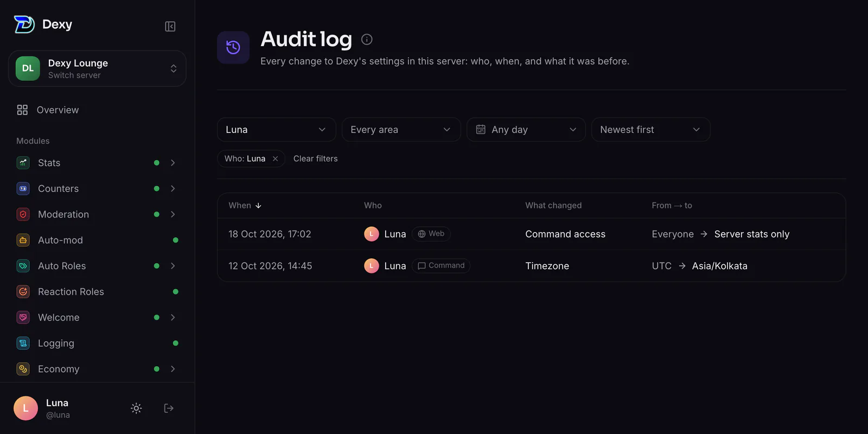Click the UTC previous value
This screenshot has height=434, width=868.
(661, 266)
